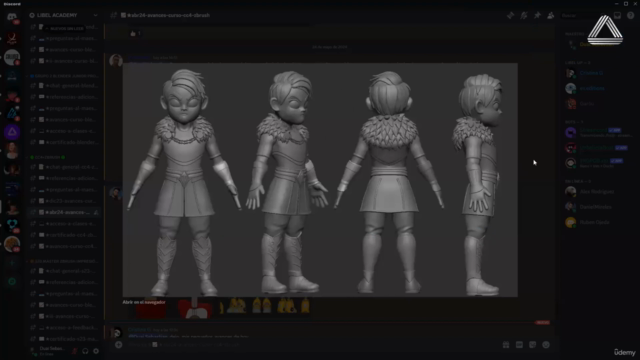
Task: Open the GIF picker icon
Action: click(519, 345)
